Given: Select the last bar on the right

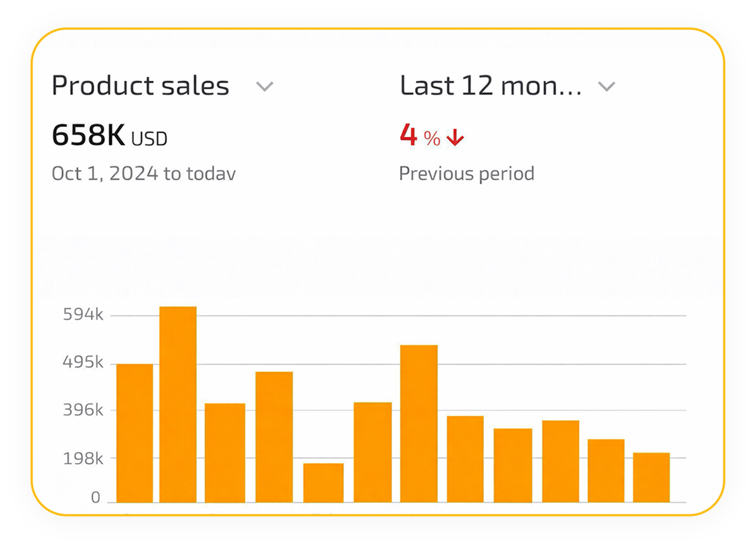Looking at the screenshot, I should tap(651, 478).
